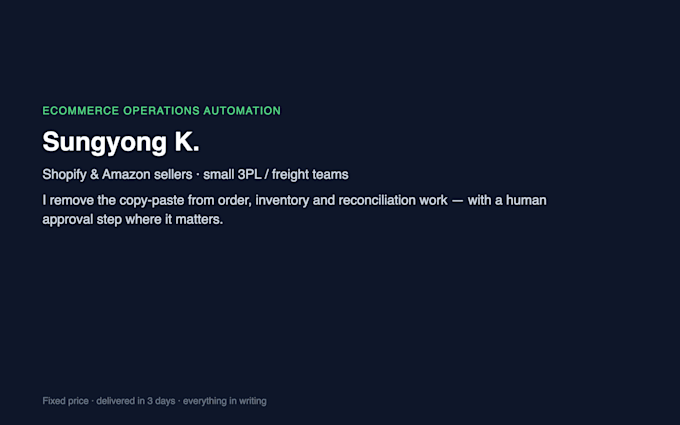Image resolution: width=680 pixels, height=425 pixels.
Task: Click the word AUTOMATION in green label
Action: click(242, 111)
